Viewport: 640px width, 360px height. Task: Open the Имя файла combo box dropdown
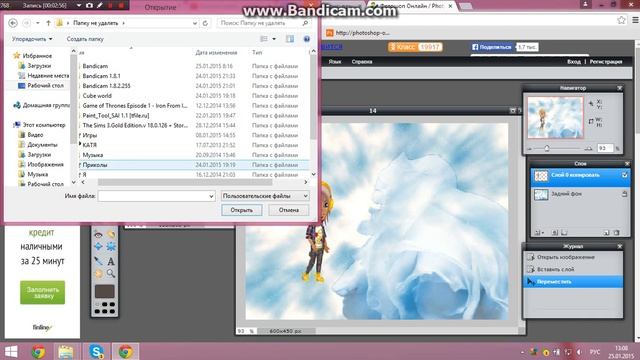(x=211, y=196)
